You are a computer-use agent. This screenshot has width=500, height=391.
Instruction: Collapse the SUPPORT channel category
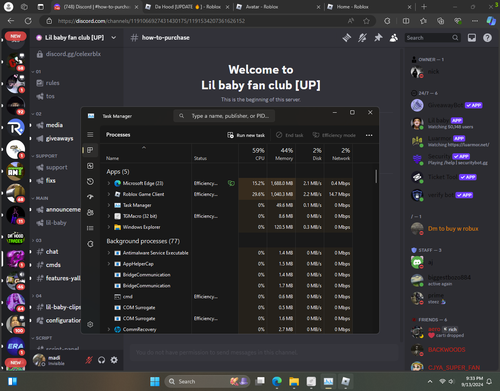pos(45,156)
